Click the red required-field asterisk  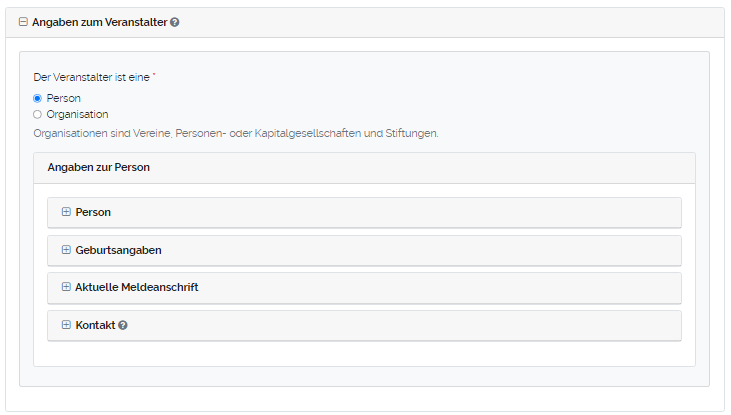154,76
